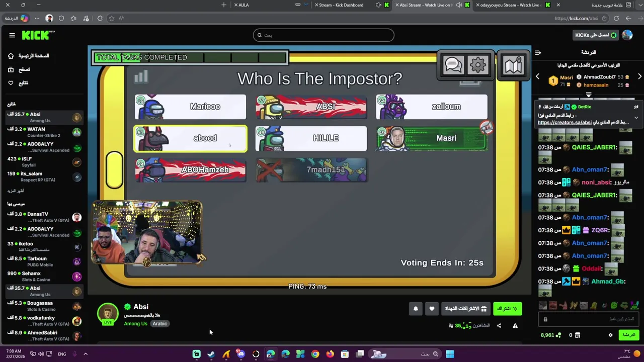The width and height of the screenshot is (644, 362).
Task: Open iketoo channel in sidebar
Action: pos(44,246)
